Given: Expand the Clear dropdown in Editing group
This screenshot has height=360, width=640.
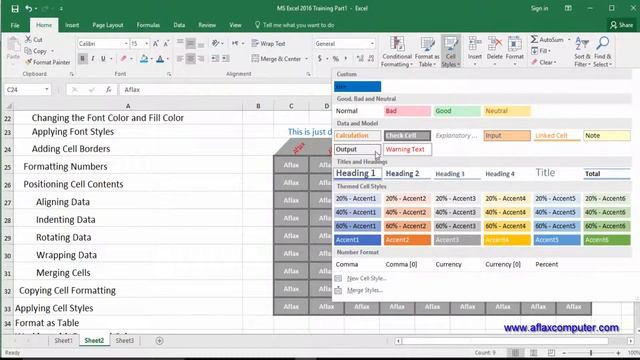Looking at the screenshot, I should click(x=555, y=62).
